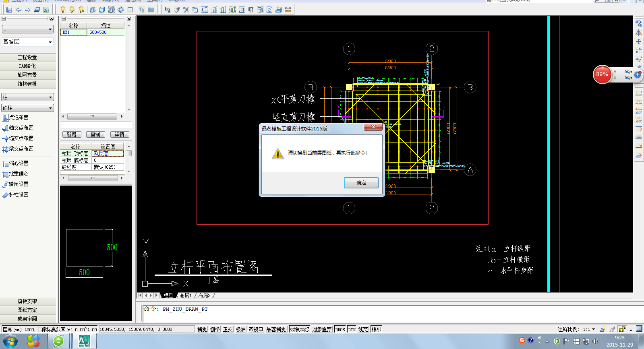This screenshot has width=644, height=349.
Task: Open 偏心设置 eccentricity setting
Action: pos(15,163)
